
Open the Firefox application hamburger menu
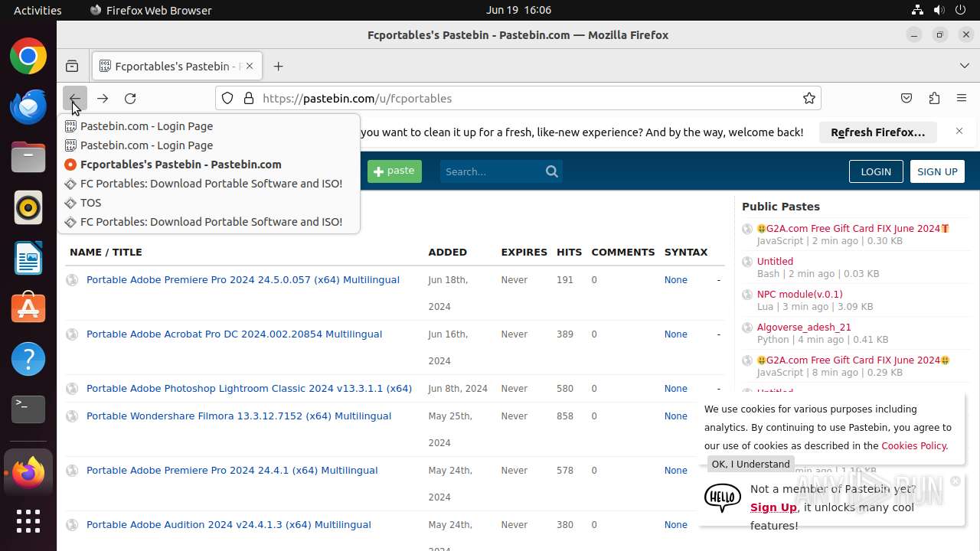pos(962,98)
